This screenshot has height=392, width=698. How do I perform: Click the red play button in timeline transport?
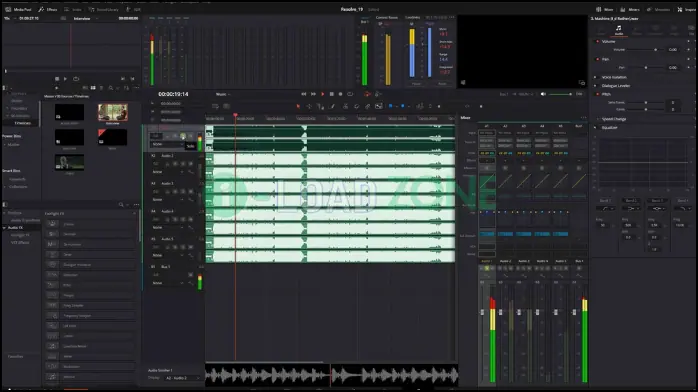pyautogui.click(x=323, y=94)
